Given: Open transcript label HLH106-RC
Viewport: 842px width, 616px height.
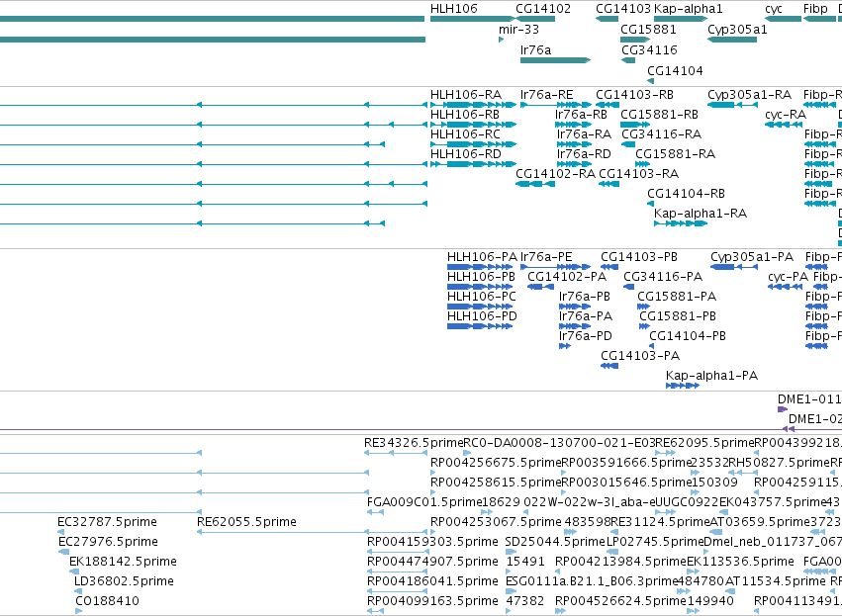Looking at the screenshot, I should pos(466,134).
